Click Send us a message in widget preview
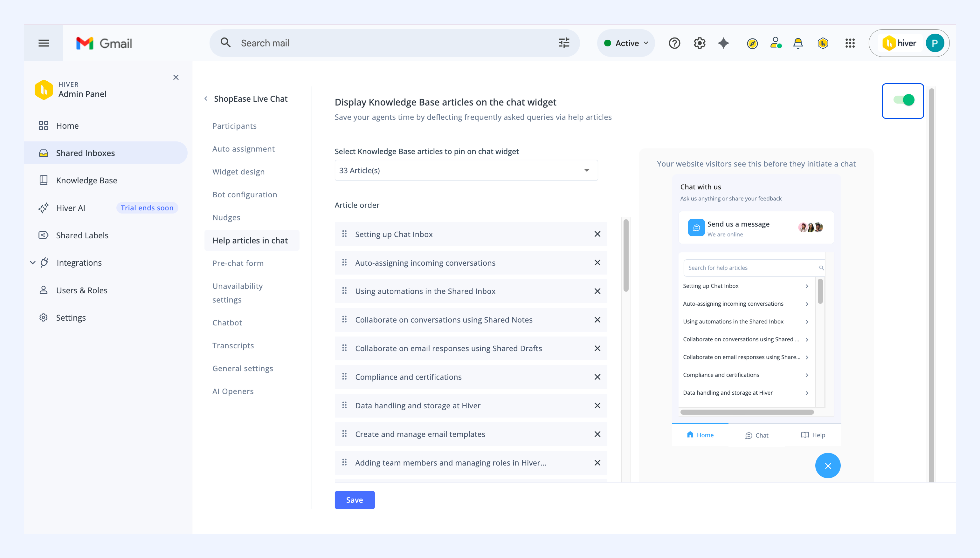The height and width of the screenshot is (558, 980). 756,228
